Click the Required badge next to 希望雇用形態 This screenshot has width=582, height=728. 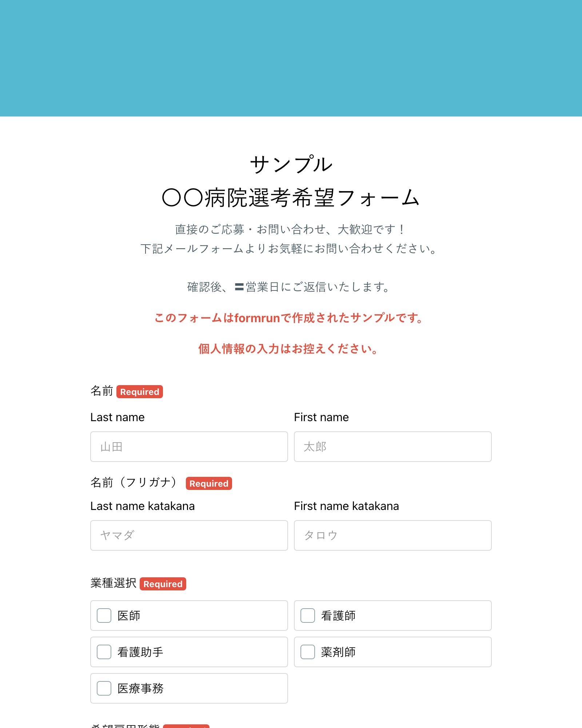click(188, 726)
